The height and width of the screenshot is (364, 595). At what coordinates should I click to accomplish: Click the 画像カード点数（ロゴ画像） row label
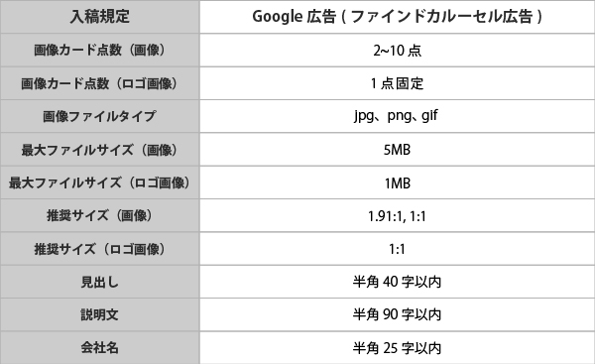pos(100,83)
